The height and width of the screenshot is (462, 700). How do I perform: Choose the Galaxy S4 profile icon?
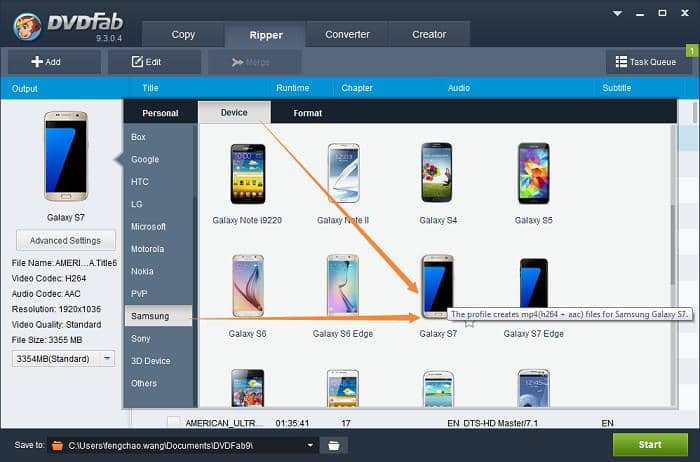tap(437, 172)
